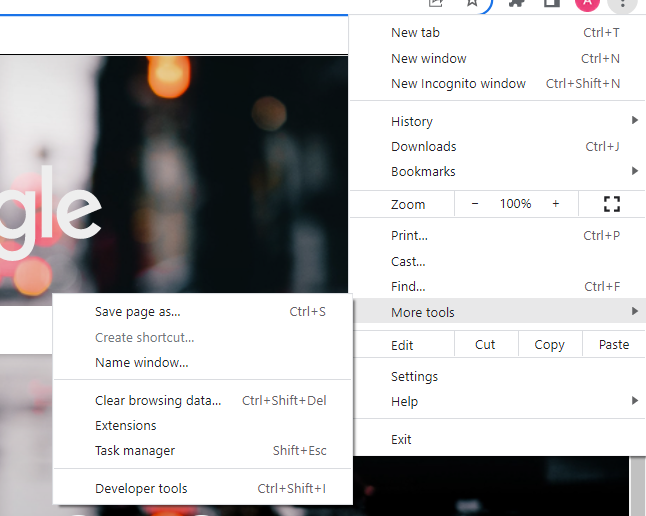The image size is (646, 516).
Task: Expand the History submenu arrow
Action: point(634,120)
